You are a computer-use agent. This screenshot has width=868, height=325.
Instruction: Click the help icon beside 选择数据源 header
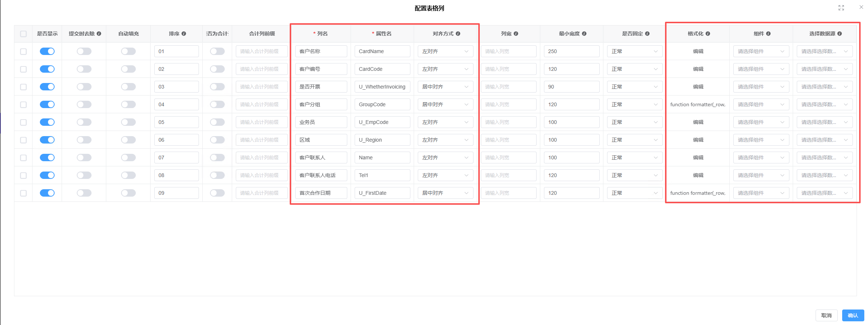840,34
